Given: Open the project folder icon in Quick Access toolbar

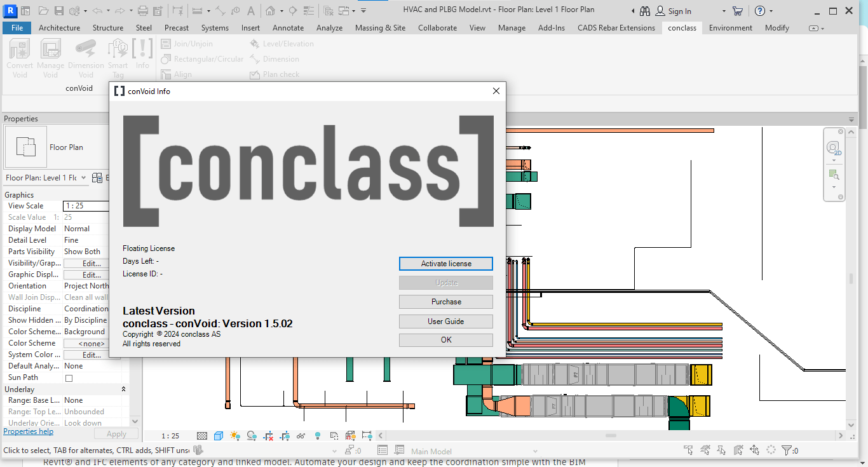Looking at the screenshot, I should [x=43, y=11].
